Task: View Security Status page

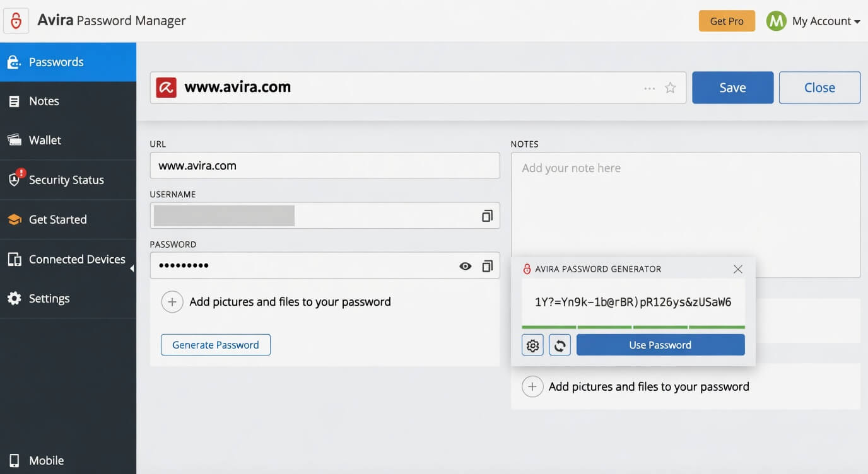Action: tap(68, 180)
